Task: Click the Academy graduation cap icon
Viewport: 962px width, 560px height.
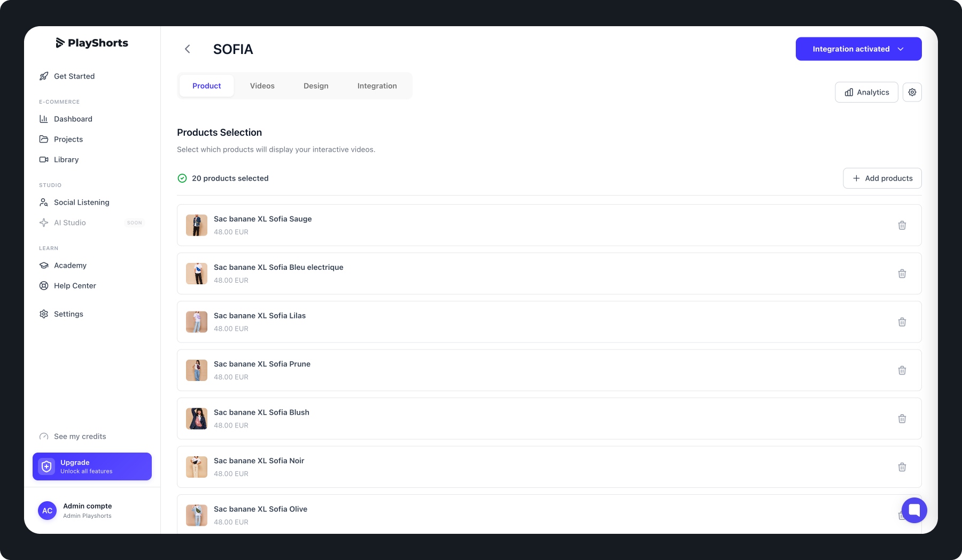Action: tap(44, 266)
